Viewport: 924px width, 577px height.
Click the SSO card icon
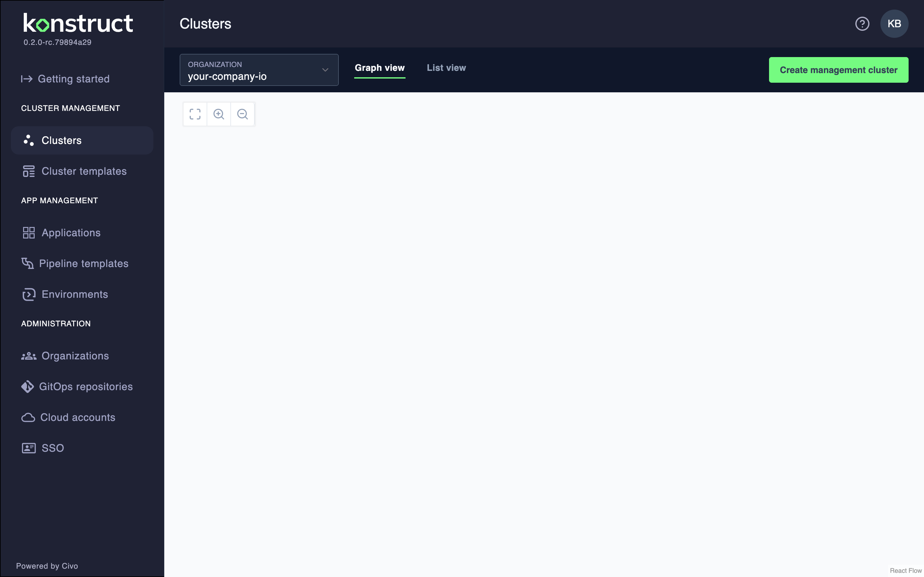pyautogui.click(x=28, y=447)
